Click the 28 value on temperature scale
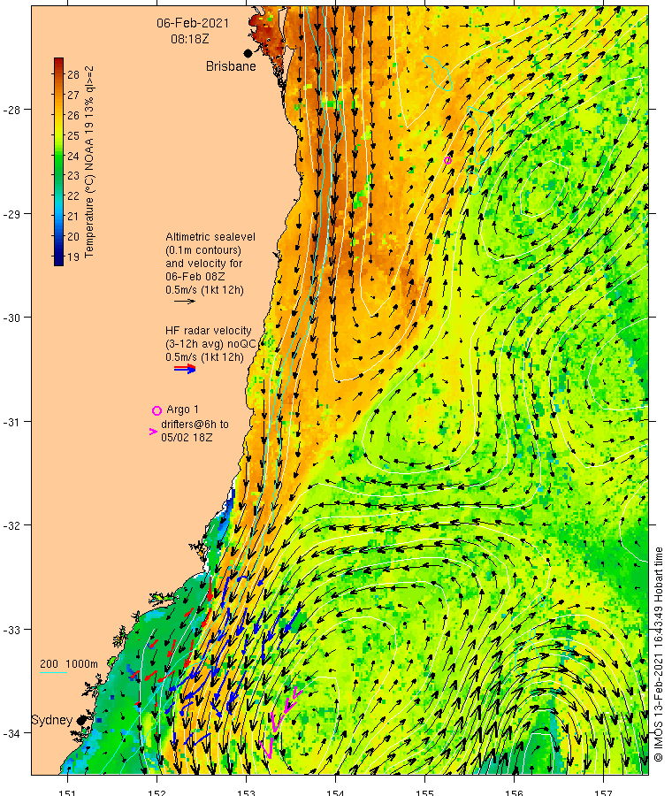Screen dimensions: 672x796 [73, 74]
